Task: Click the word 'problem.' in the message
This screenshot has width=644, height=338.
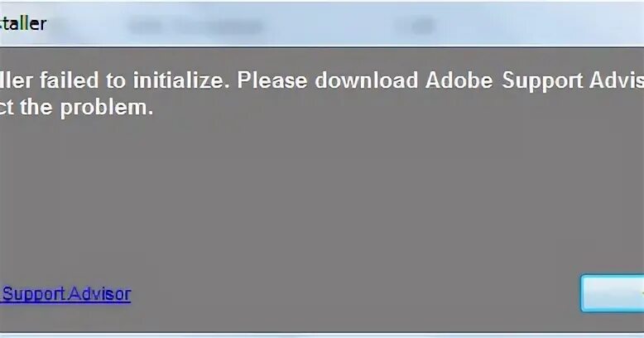Action: coord(107,109)
